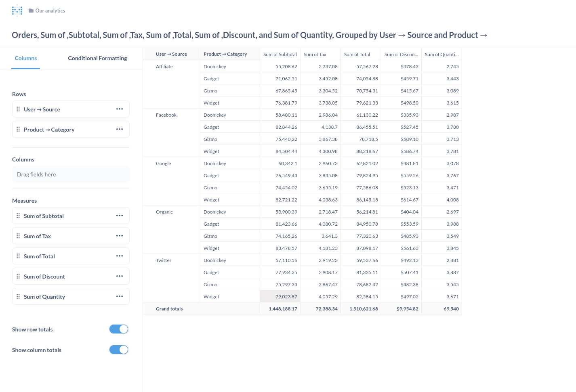Open the Our analytics collection

click(50, 10)
